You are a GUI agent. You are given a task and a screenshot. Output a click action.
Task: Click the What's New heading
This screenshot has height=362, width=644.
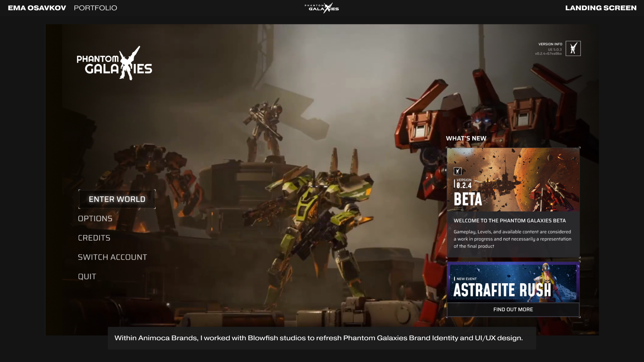[466, 138]
